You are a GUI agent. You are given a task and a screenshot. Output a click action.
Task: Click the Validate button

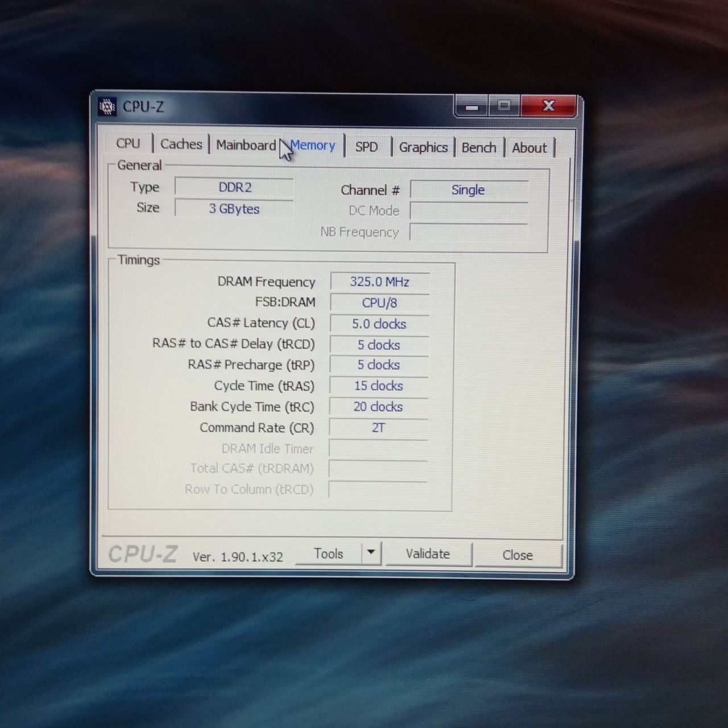(428, 554)
